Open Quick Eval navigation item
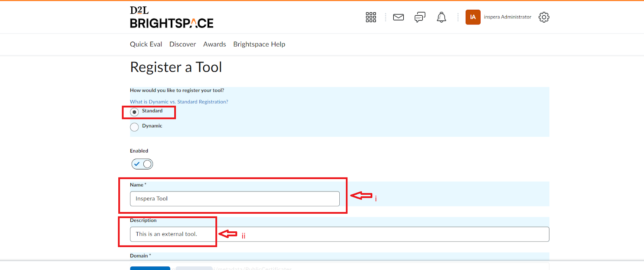644x270 pixels. (x=146, y=44)
